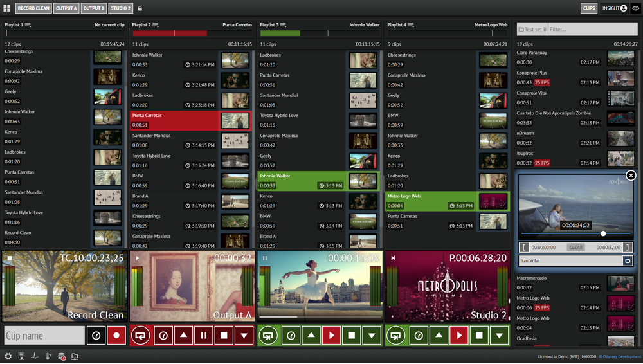This screenshot has width=643, height=364.
Task: Open the INSIGHT user menu
Action: coord(614,8)
